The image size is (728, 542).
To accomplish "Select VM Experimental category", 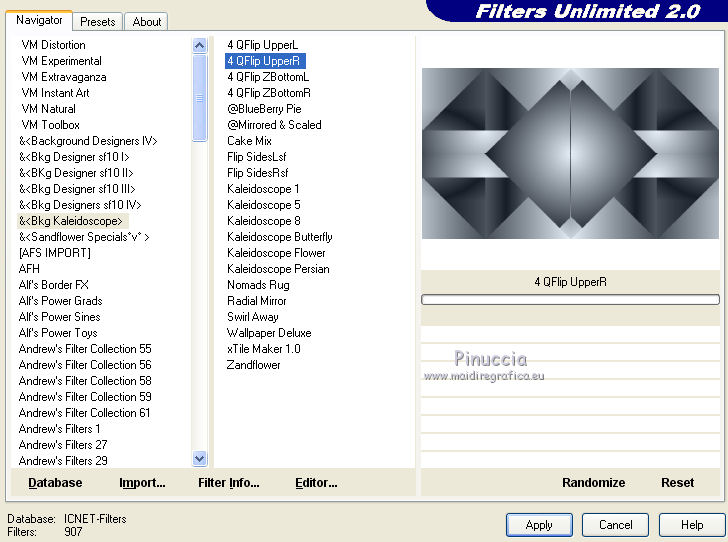I will (61, 61).
